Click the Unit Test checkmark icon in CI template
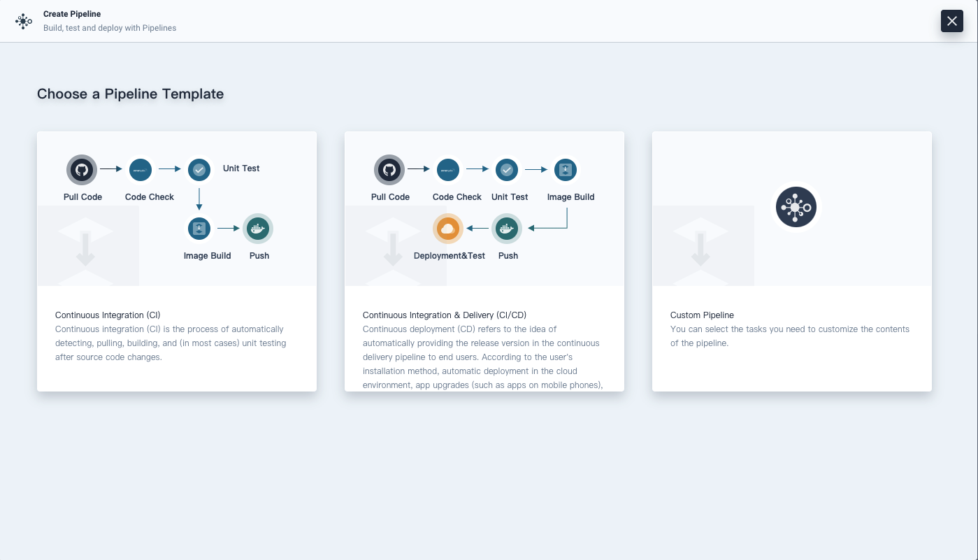Image resolution: width=978 pixels, height=560 pixels. (x=199, y=169)
